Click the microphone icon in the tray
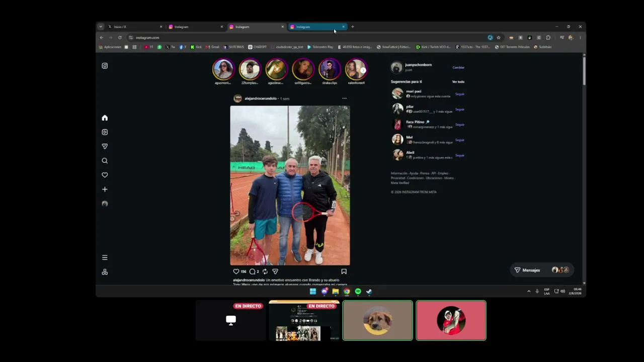This screenshot has height=362, width=644. pos(537,291)
